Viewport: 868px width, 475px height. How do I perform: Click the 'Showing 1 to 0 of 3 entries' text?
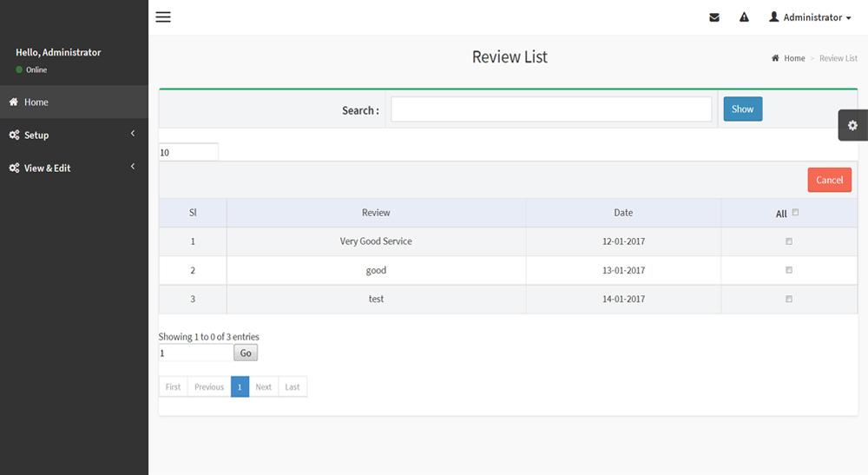(x=208, y=337)
